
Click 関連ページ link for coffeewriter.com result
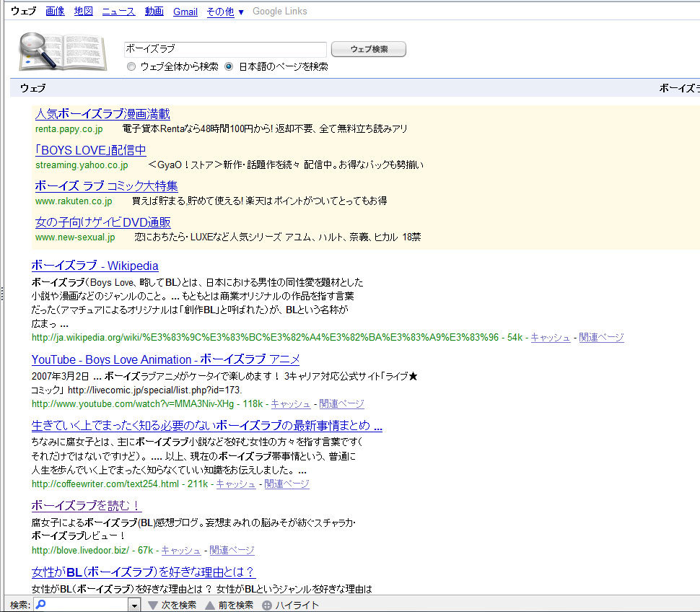[x=286, y=484]
